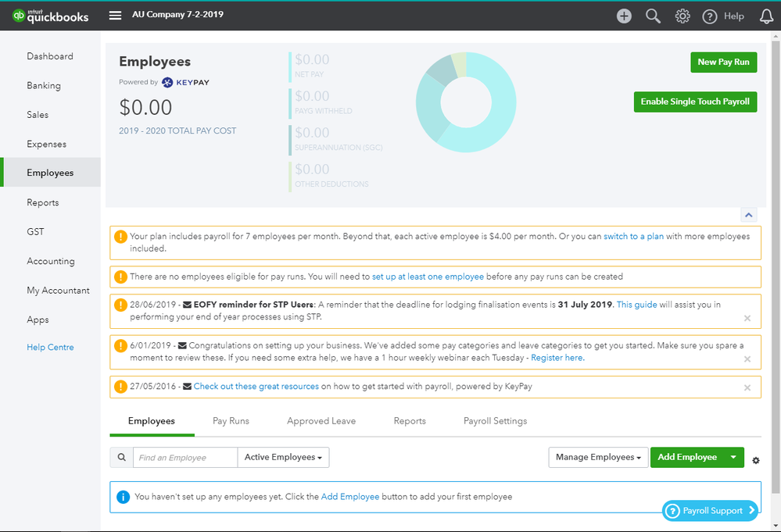This screenshot has width=781, height=532.
Task: Dismiss the Congratulations setup notice
Action: coord(747,359)
